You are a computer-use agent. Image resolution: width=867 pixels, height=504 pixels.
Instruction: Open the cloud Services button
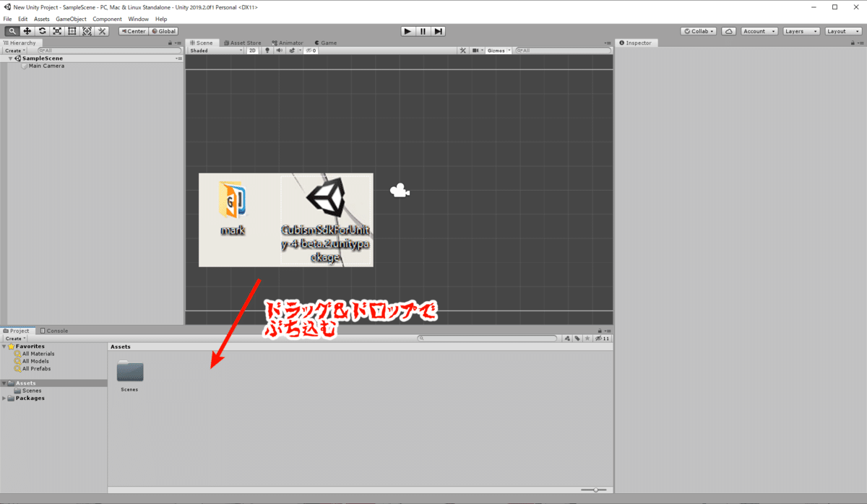(729, 31)
